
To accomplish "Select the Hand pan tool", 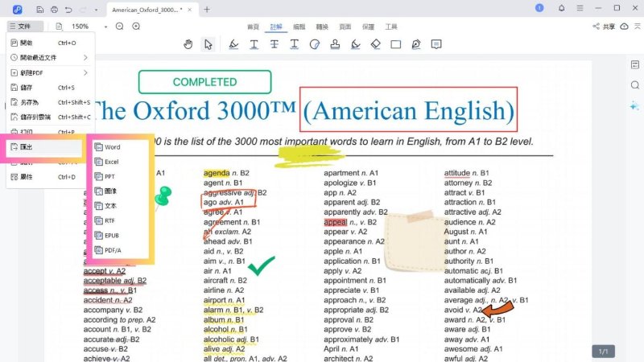I will [x=188, y=44].
